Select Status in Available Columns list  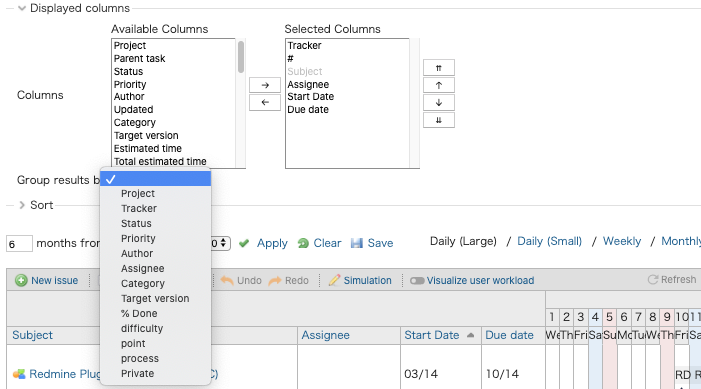[128, 72]
